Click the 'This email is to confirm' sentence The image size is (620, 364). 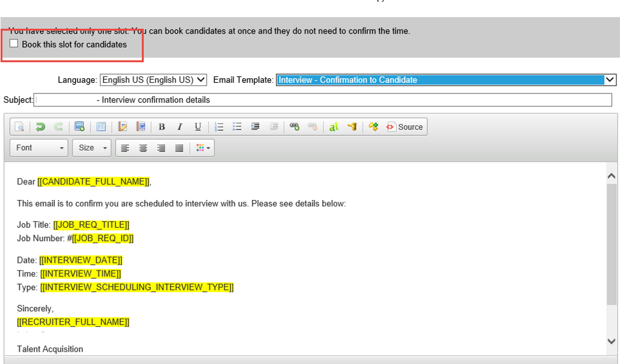[181, 203]
